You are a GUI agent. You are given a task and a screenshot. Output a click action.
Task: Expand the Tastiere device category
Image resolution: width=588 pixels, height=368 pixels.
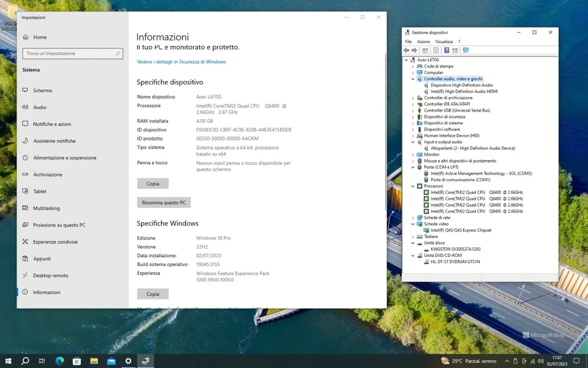413,237
